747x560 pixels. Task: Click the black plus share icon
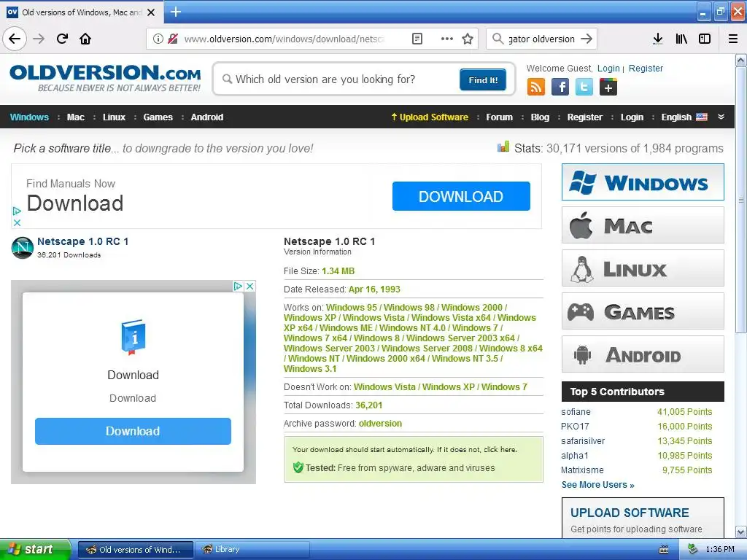608,87
